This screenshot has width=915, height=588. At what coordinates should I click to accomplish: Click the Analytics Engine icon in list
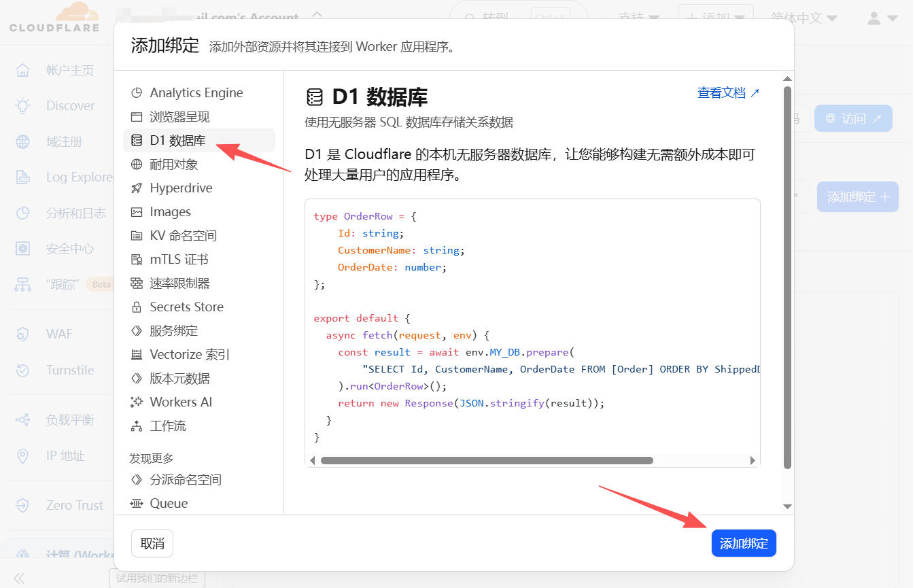coord(137,93)
